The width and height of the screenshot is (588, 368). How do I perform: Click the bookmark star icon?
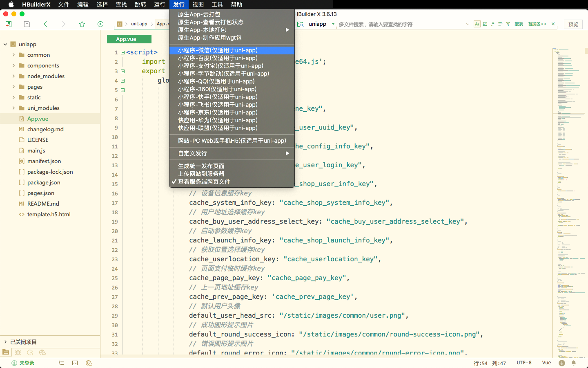82,24
